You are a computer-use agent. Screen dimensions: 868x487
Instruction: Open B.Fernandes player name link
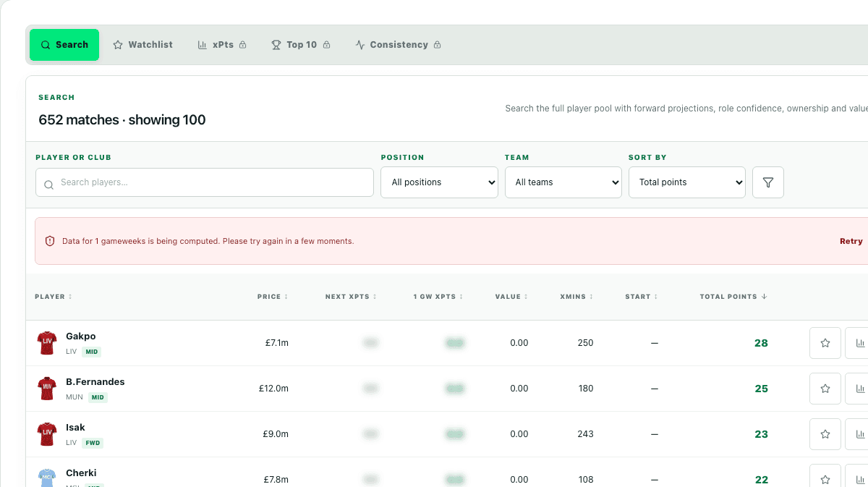(95, 382)
